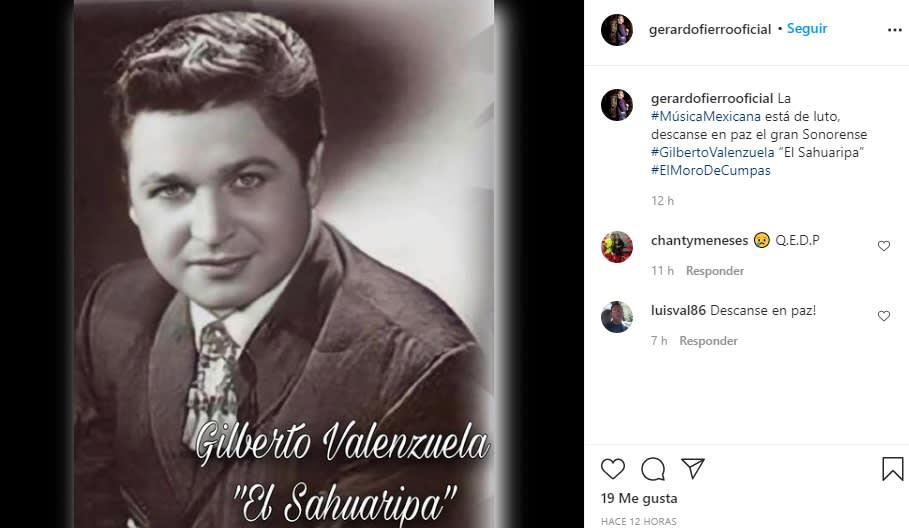Open caption author avatar

pyautogui.click(x=617, y=105)
